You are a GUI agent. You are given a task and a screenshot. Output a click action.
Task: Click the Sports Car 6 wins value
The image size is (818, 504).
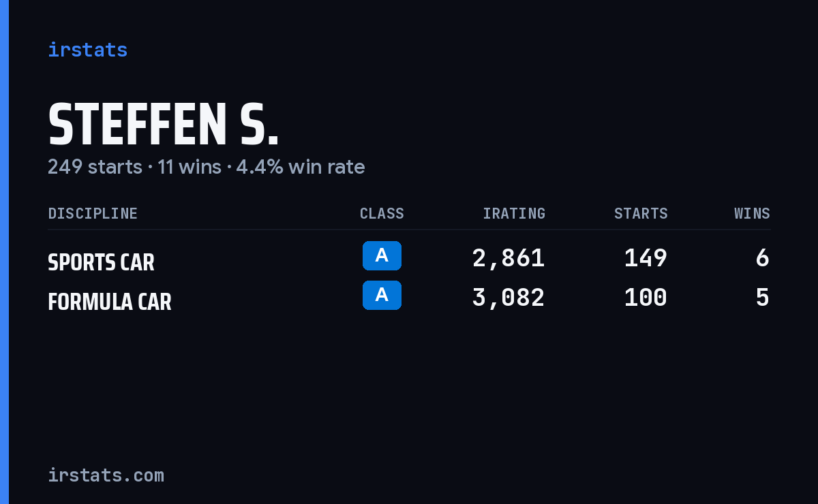point(763,258)
